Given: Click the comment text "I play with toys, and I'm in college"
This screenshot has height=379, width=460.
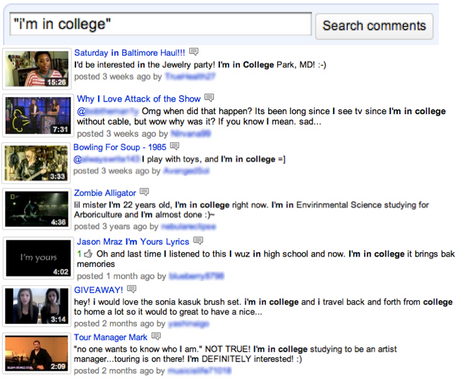Looking at the screenshot, I should click(208, 159).
